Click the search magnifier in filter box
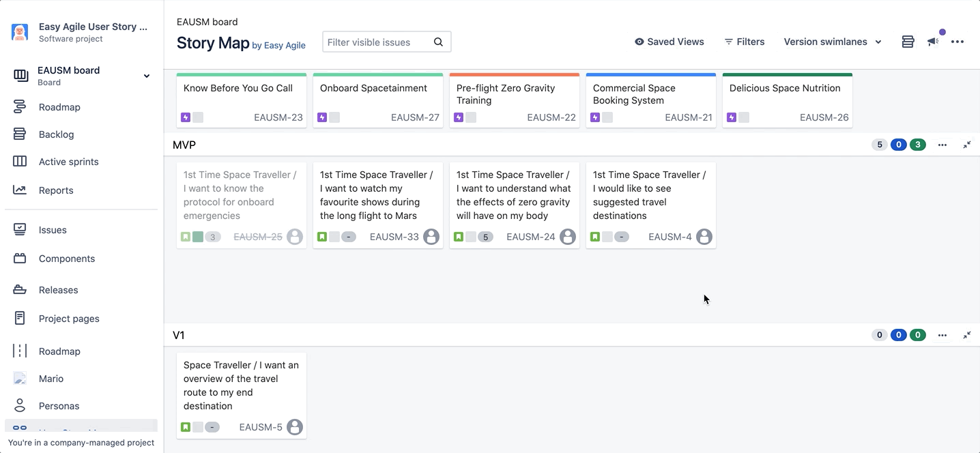 click(x=438, y=42)
